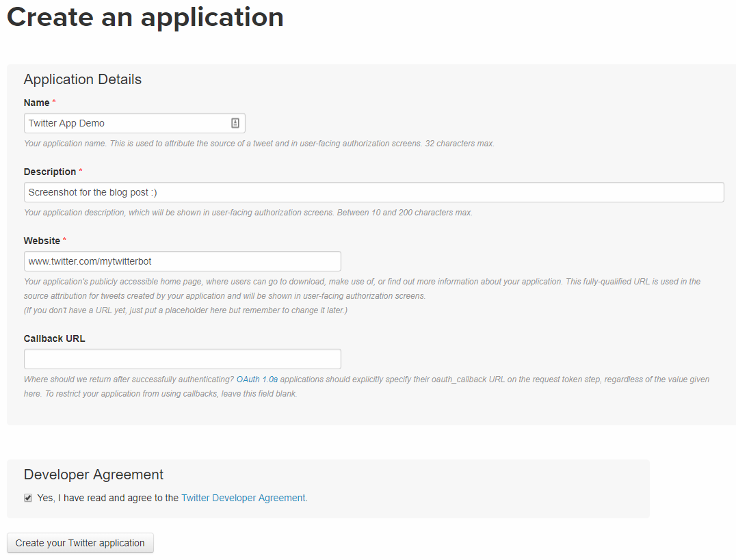This screenshot has width=736, height=560.
Task: Open the OAuth 1.0a link
Action: (257, 379)
